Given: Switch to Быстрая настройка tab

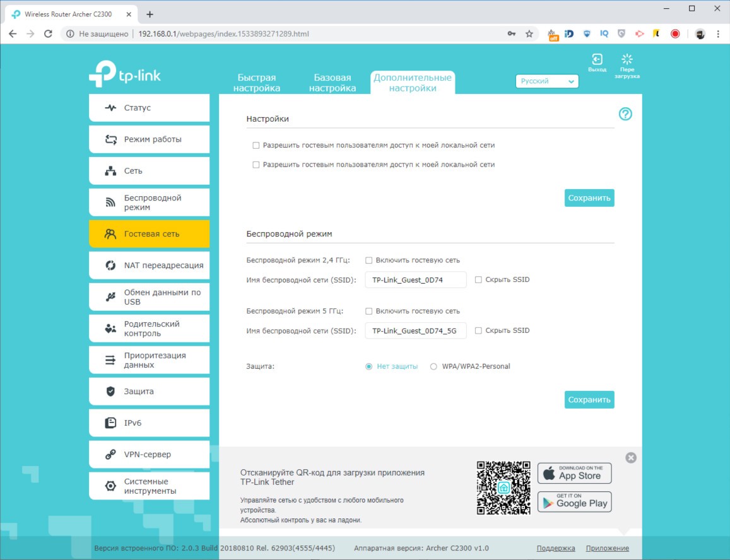Looking at the screenshot, I should 257,83.
